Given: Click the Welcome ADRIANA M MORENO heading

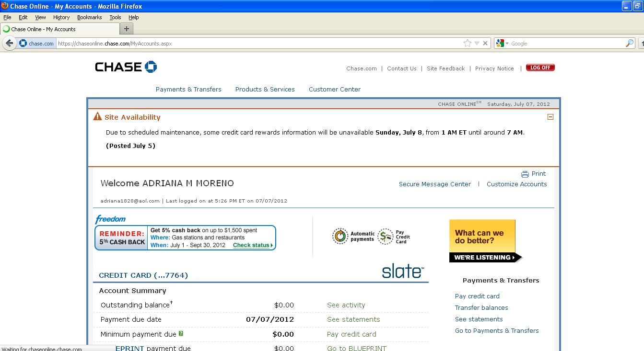Looking at the screenshot, I should click(167, 183).
